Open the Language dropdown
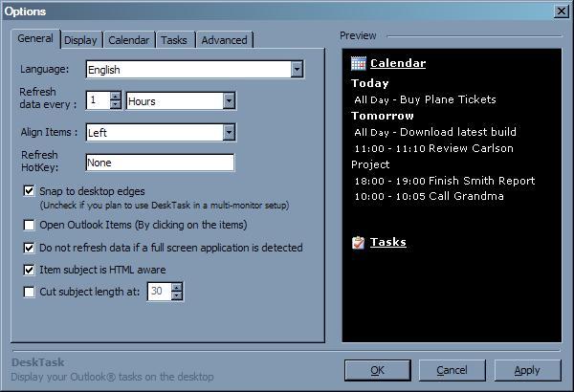 click(297, 69)
